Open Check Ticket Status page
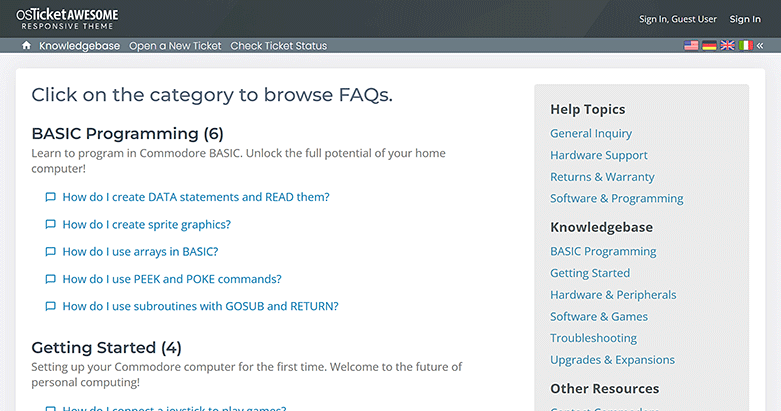This screenshot has height=411, width=781. click(x=278, y=46)
